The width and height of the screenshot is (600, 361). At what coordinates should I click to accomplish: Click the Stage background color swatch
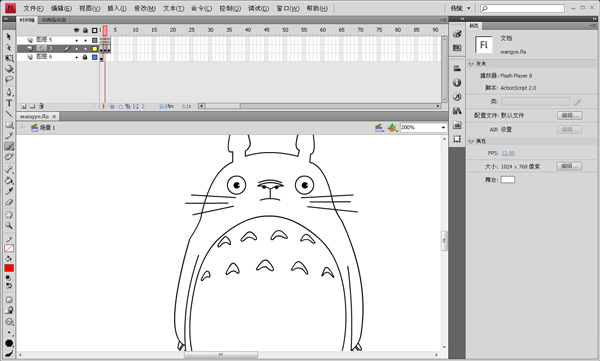[508, 180]
